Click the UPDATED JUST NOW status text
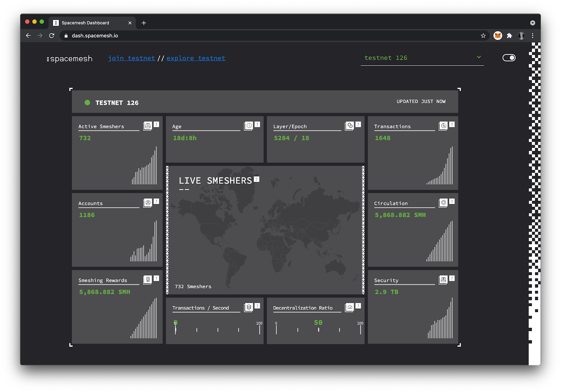561x392 pixels. pyautogui.click(x=421, y=101)
